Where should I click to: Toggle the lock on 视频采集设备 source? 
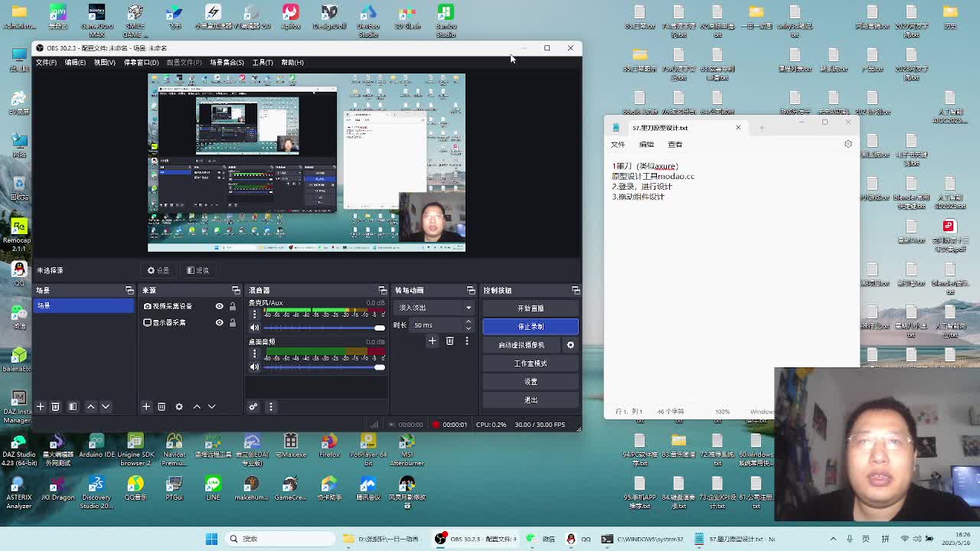[x=233, y=306]
